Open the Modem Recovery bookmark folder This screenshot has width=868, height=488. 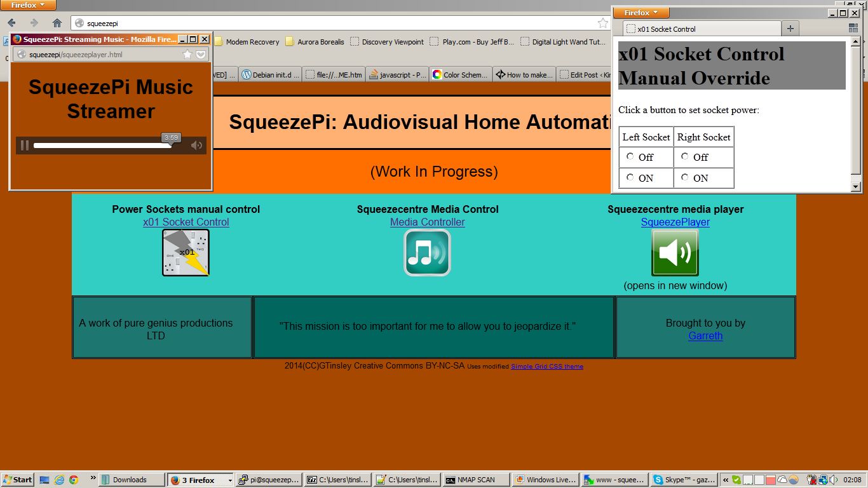tap(247, 42)
